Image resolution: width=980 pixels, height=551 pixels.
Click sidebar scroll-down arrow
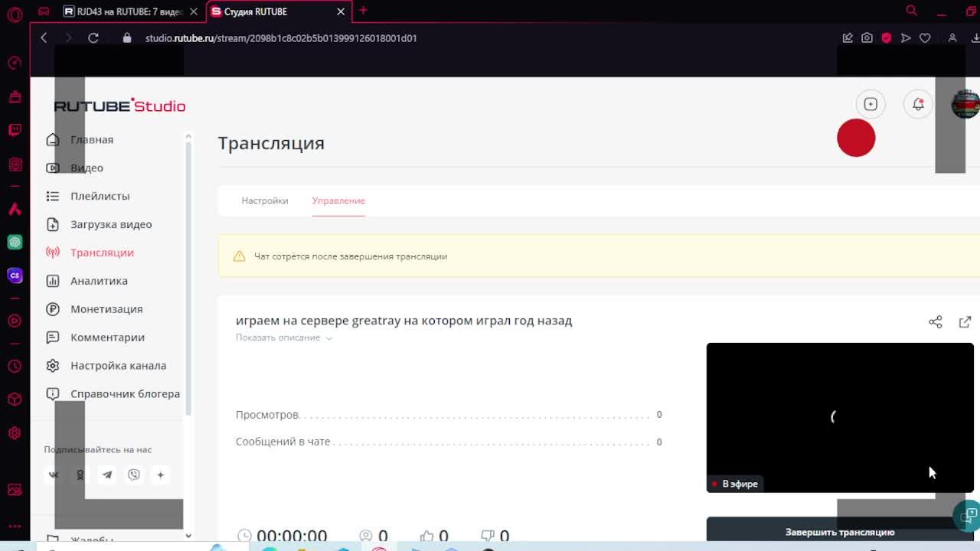click(x=188, y=536)
